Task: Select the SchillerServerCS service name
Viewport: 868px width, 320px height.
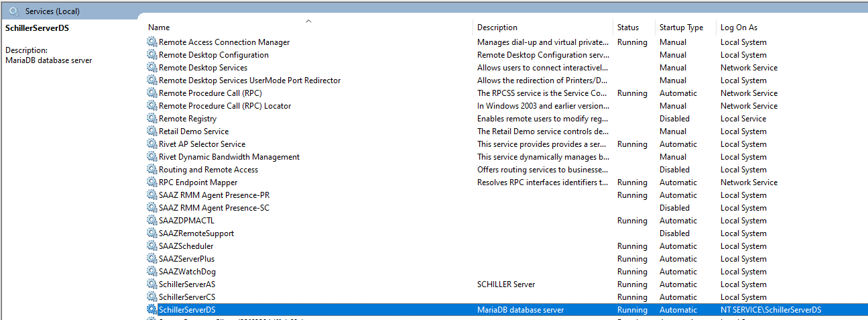Action: pyautogui.click(x=187, y=297)
